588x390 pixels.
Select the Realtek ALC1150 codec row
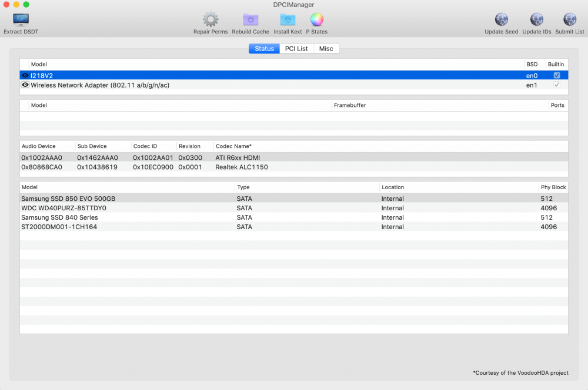[x=294, y=167]
